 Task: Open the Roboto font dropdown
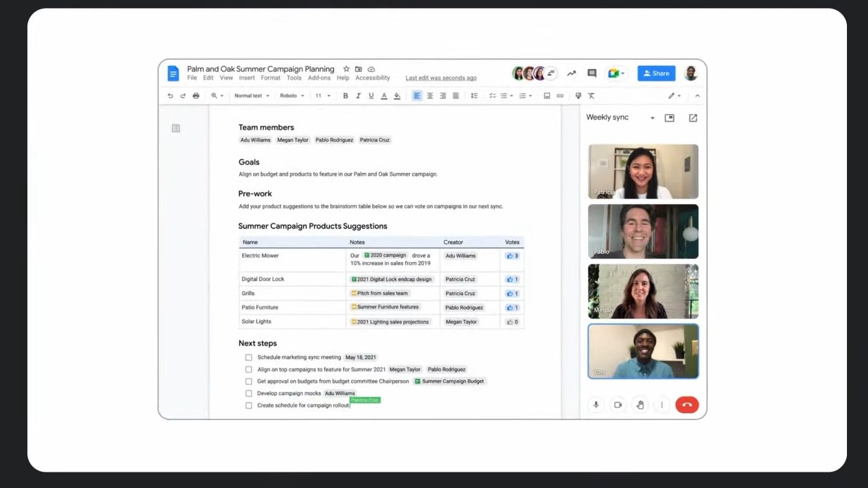click(292, 96)
